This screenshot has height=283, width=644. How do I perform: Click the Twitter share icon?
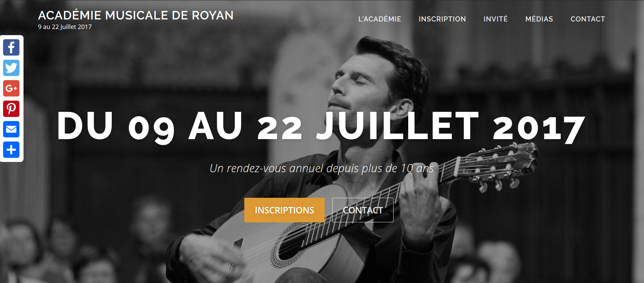pyautogui.click(x=11, y=68)
